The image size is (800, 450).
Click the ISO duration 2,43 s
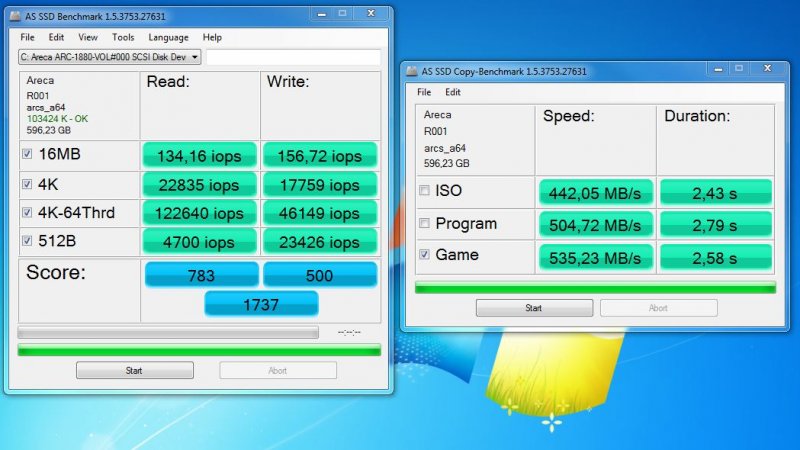(716, 193)
